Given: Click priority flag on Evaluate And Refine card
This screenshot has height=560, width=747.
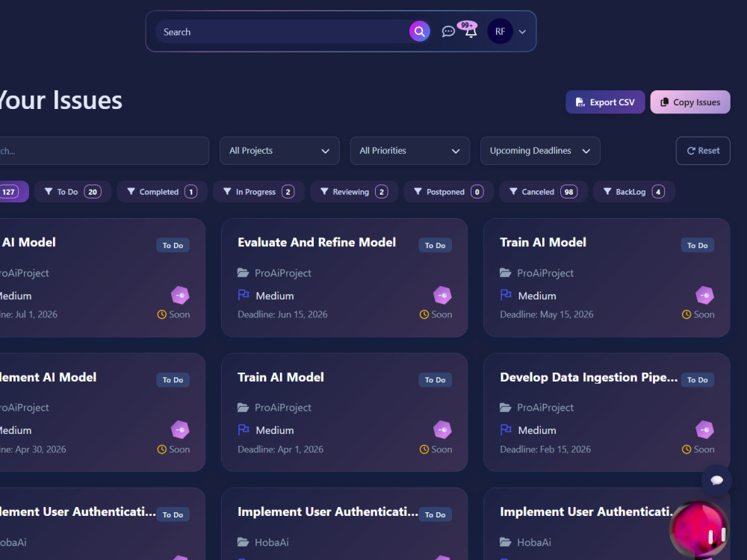Looking at the screenshot, I should point(244,295).
